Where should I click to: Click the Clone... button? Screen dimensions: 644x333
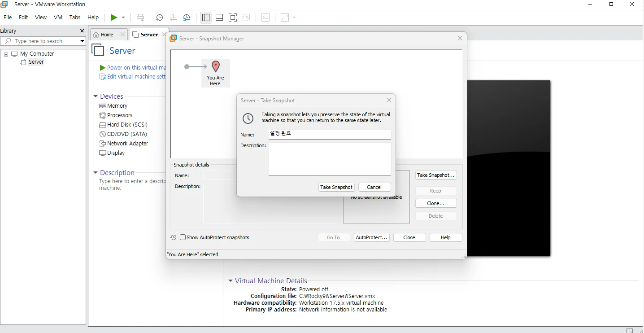[x=436, y=203]
